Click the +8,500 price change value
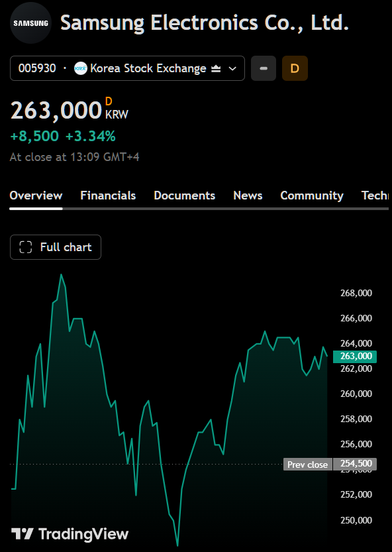 [x=34, y=136]
